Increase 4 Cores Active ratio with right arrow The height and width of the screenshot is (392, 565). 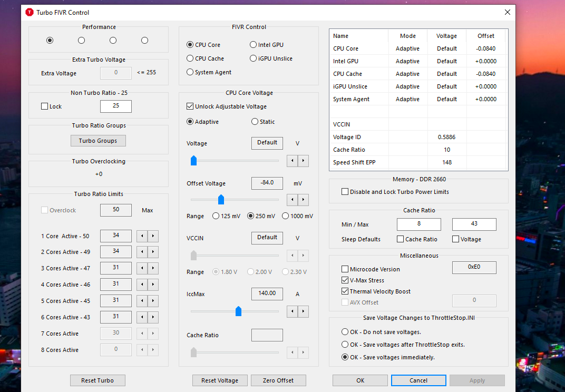(x=153, y=285)
